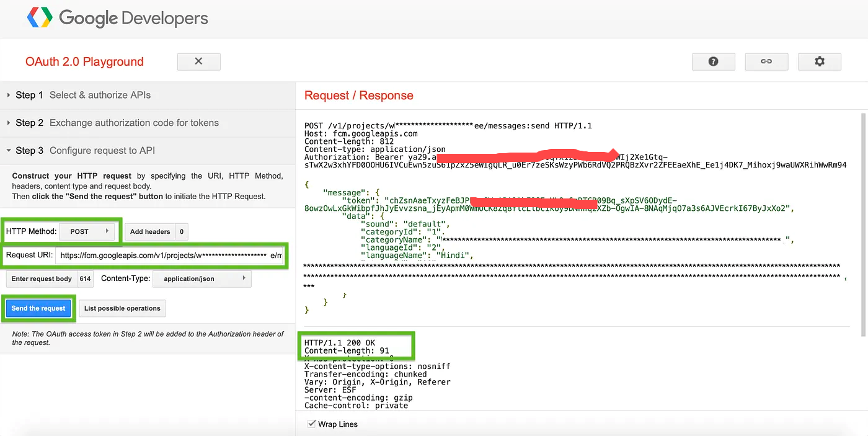Click the Cache-control: private response header
The image size is (868, 436).
[x=356, y=406]
